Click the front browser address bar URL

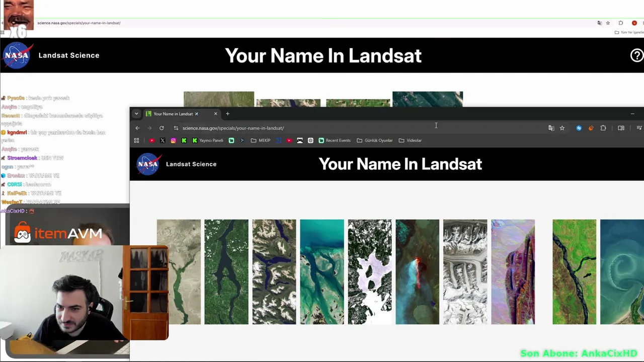233,128
